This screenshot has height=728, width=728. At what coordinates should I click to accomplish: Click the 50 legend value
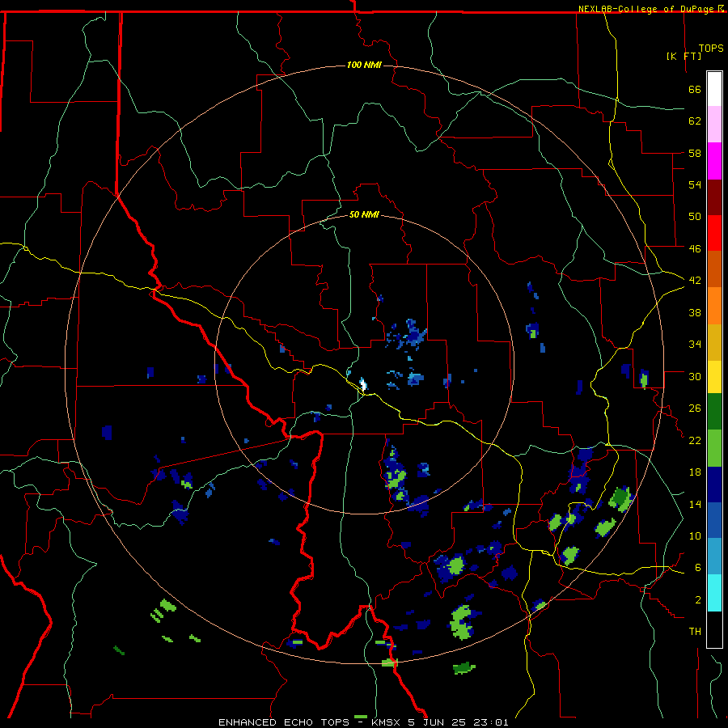695,217
